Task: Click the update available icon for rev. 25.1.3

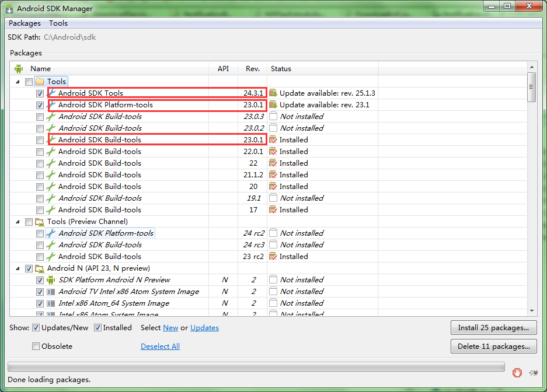Action: pyautogui.click(x=273, y=93)
